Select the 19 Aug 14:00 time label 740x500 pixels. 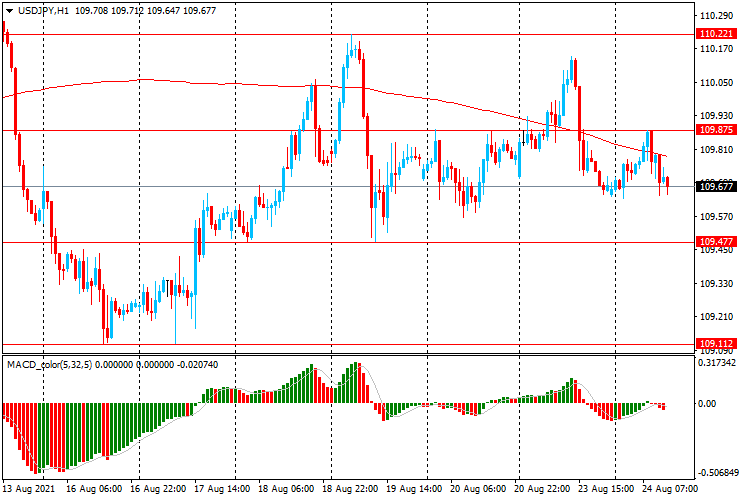(x=414, y=489)
